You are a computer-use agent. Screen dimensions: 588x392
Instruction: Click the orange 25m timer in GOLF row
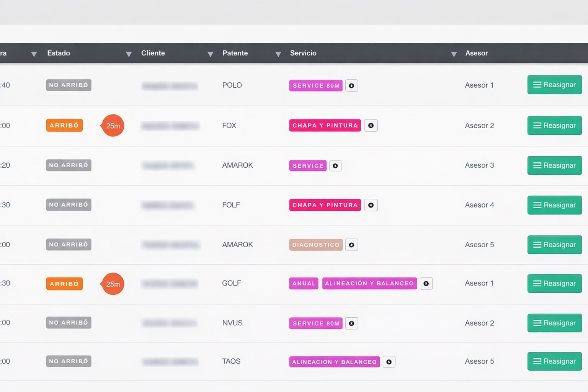coord(113,284)
